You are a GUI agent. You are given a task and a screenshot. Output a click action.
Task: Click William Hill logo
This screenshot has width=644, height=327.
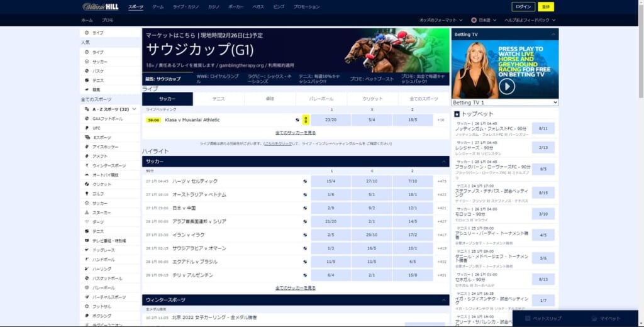(101, 6)
